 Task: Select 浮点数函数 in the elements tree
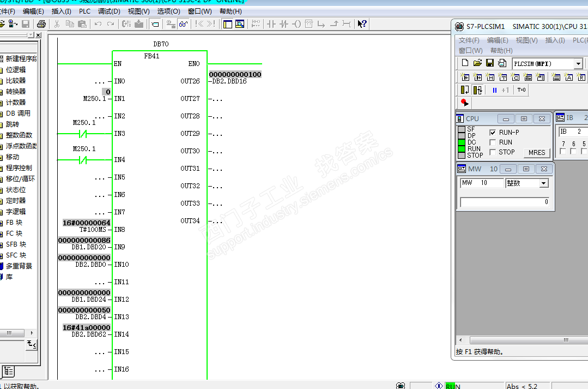tap(21, 146)
